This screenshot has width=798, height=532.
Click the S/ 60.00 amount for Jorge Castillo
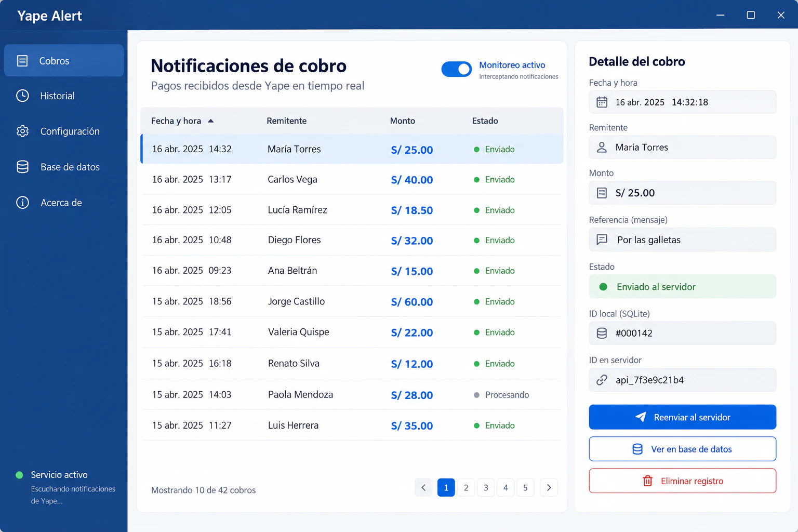coord(411,302)
